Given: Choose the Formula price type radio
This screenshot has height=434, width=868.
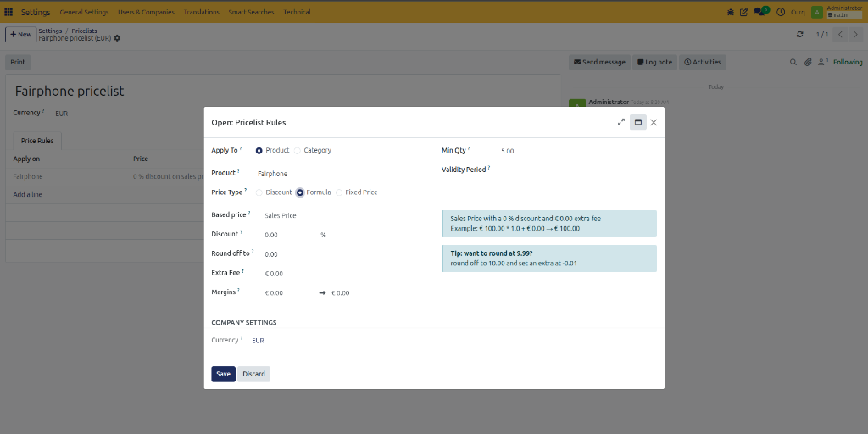Looking at the screenshot, I should point(300,192).
